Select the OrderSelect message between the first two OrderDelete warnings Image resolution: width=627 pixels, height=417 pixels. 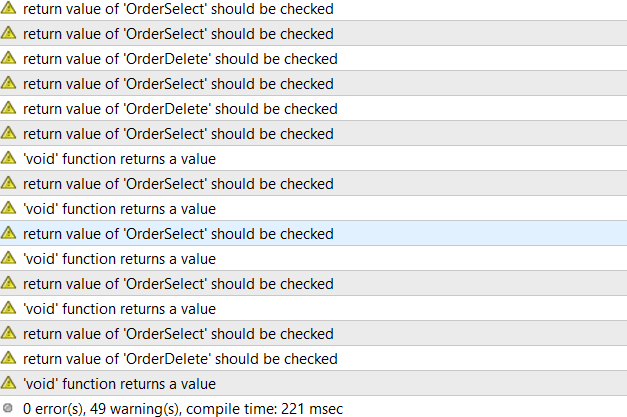tap(178, 84)
